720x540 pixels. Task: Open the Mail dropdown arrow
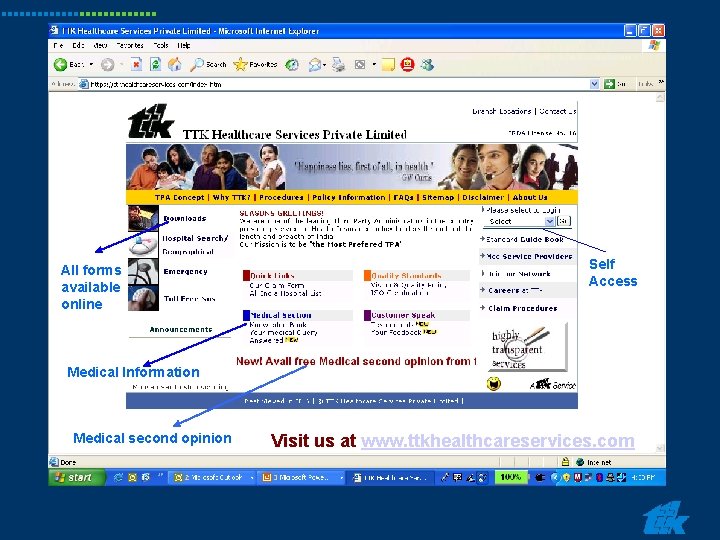(324, 65)
